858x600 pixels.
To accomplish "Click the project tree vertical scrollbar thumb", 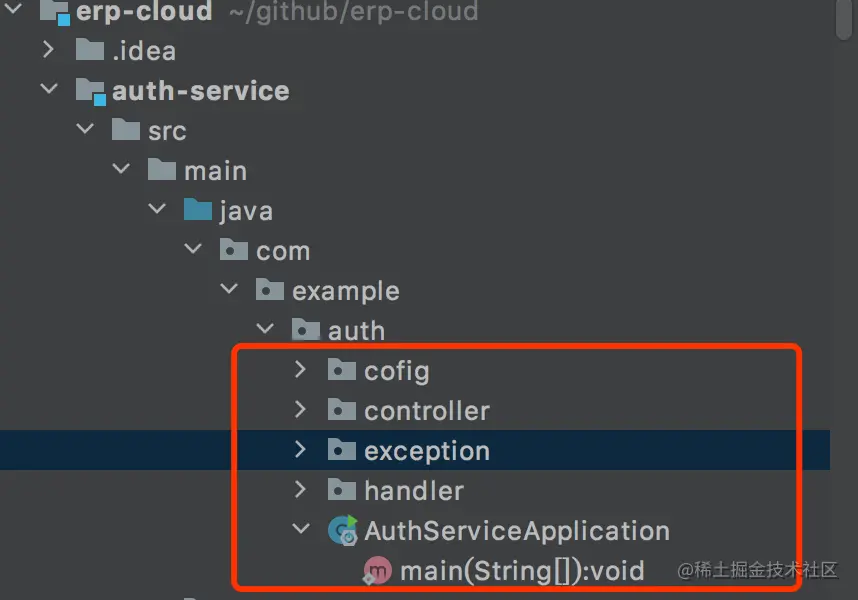I will click(846, 18).
